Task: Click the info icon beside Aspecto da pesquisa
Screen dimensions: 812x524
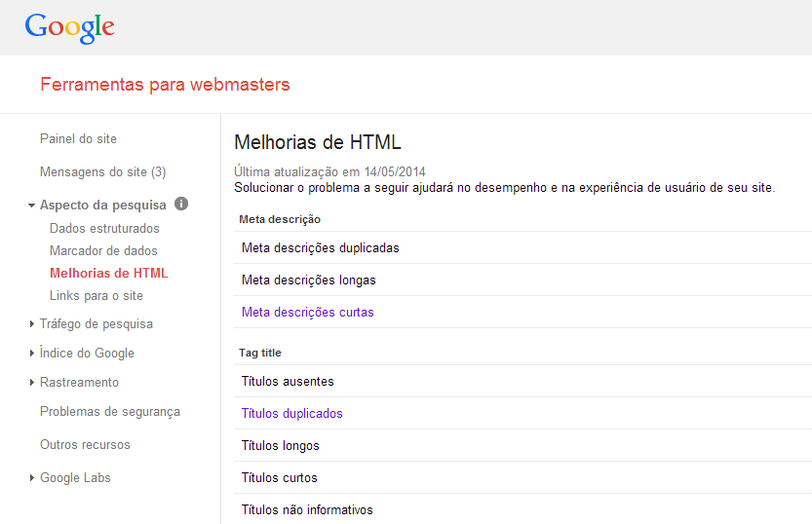Action: [180, 205]
